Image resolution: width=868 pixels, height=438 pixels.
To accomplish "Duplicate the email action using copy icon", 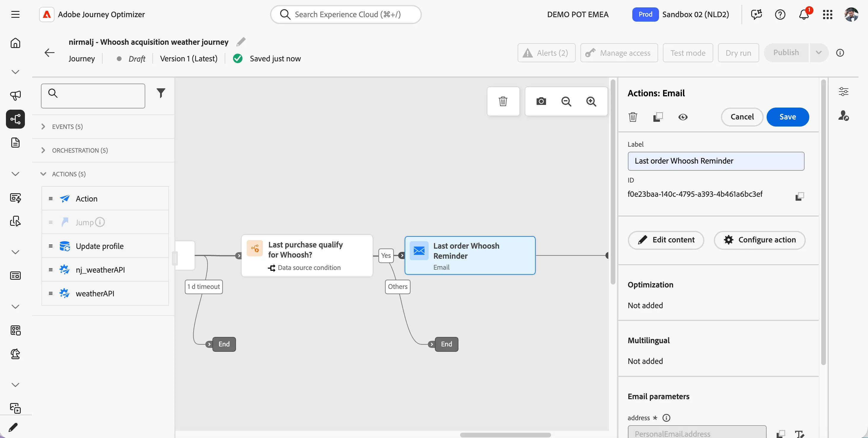I will [658, 117].
